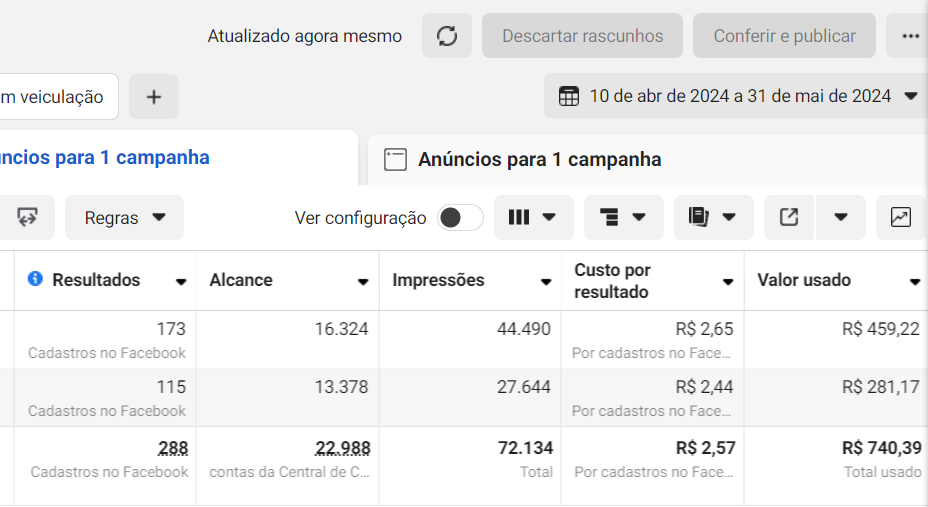Open the charts view icon

coord(901,217)
